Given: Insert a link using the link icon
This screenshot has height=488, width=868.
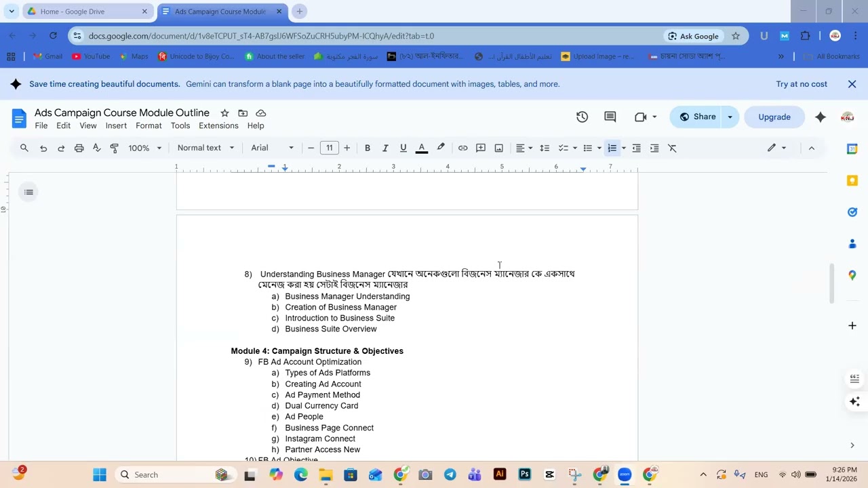Looking at the screenshot, I should [462, 148].
